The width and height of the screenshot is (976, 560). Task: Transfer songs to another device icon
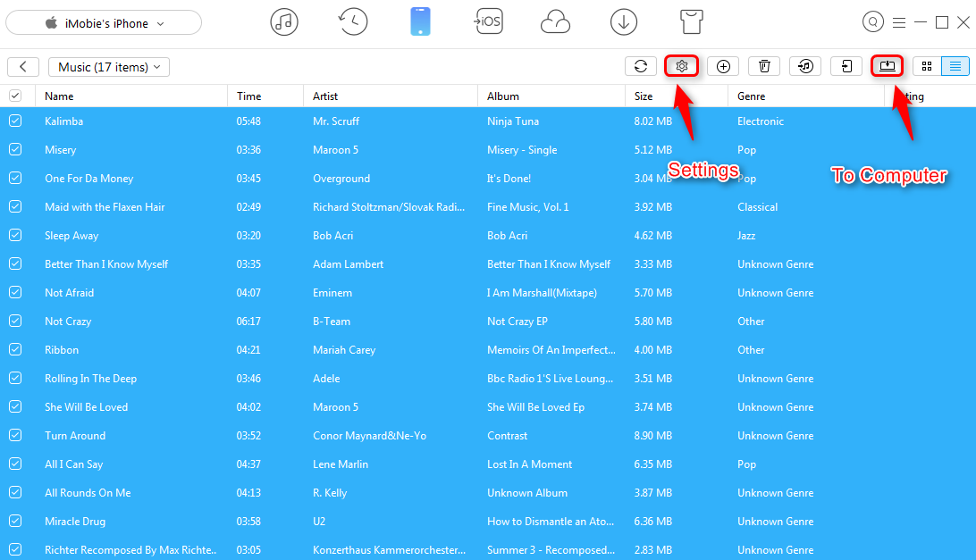[846, 66]
